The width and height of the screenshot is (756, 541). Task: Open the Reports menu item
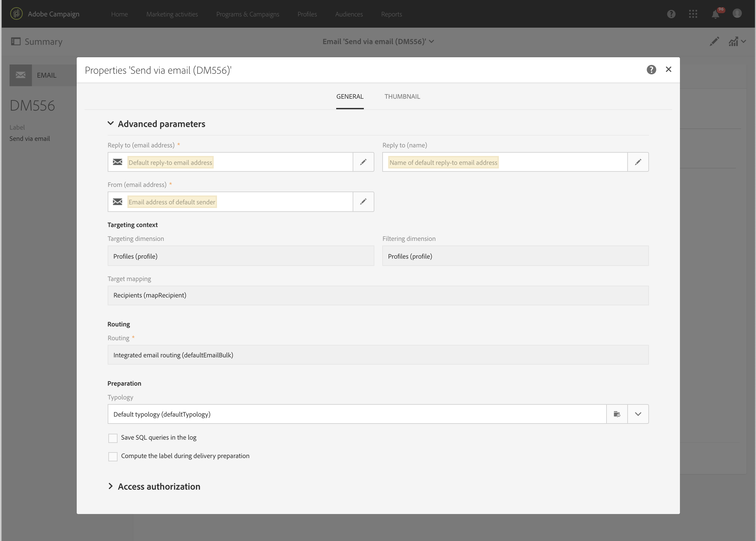pos(391,14)
